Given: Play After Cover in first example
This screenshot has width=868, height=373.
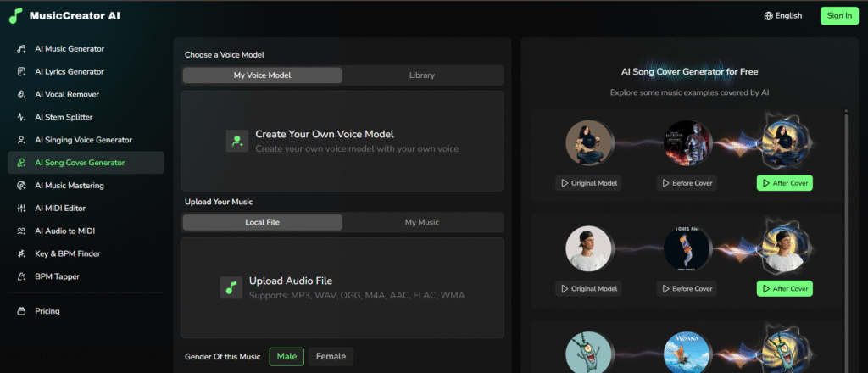Looking at the screenshot, I should (785, 183).
